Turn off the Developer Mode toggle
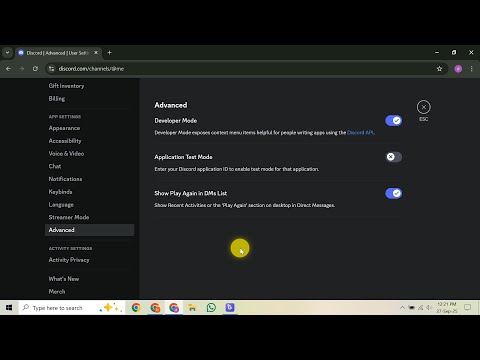 click(393, 121)
